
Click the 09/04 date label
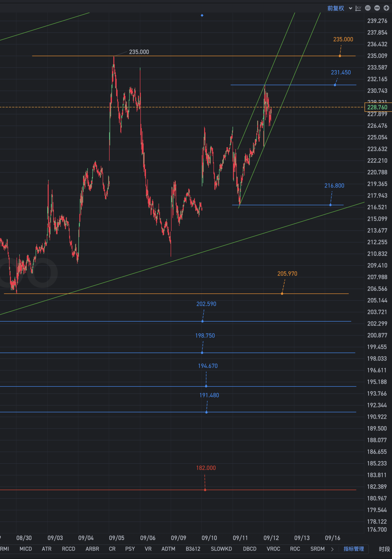(x=86, y=538)
